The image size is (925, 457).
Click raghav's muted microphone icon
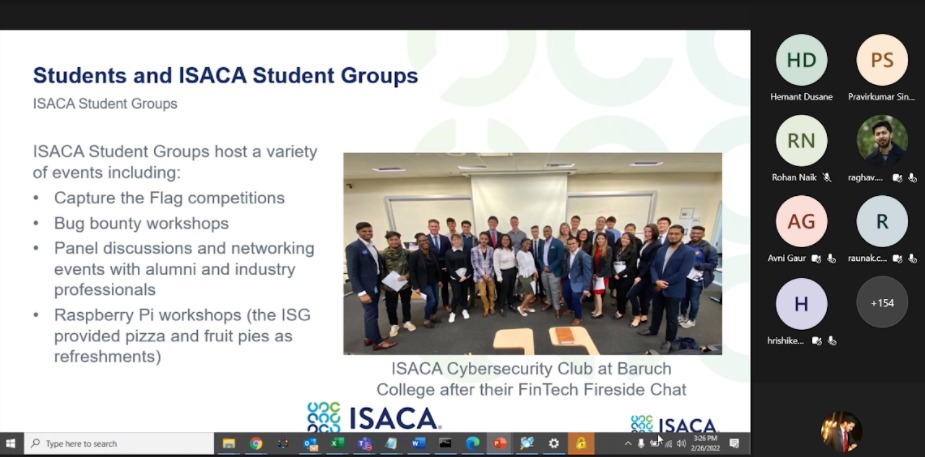[x=912, y=177]
